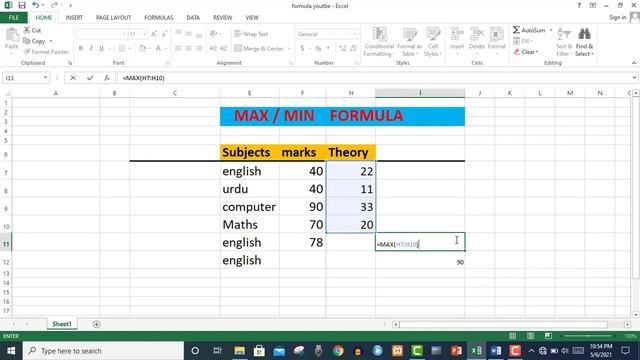Click the Format cells icon
Image resolution: width=640 pixels, height=360 pixels.
pyautogui.click(x=496, y=34)
